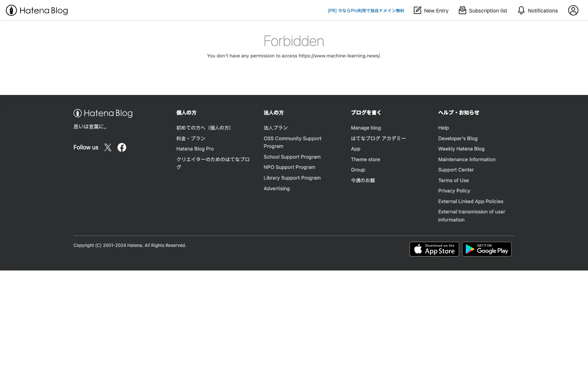Open 法人プラン link
This screenshot has height=368, width=588.
tap(276, 128)
